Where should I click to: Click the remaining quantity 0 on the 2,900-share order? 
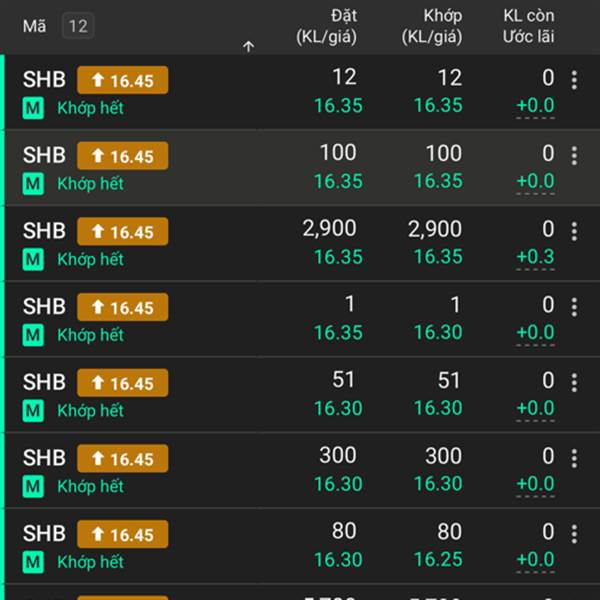click(x=548, y=229)
